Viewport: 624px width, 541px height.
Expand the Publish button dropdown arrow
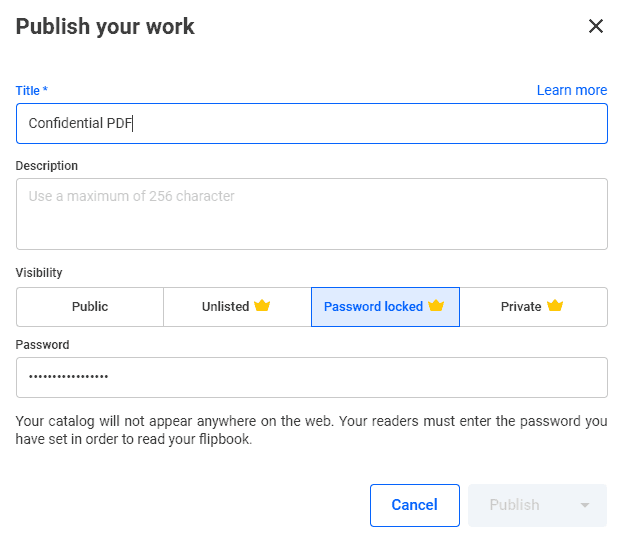pos(585,505)
